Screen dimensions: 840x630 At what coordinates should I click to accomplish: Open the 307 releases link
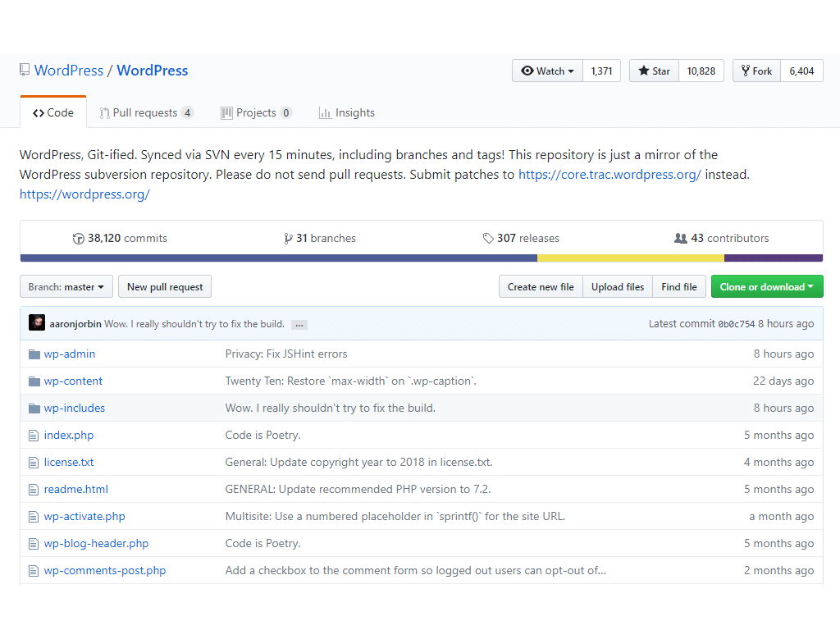(521, 239)
